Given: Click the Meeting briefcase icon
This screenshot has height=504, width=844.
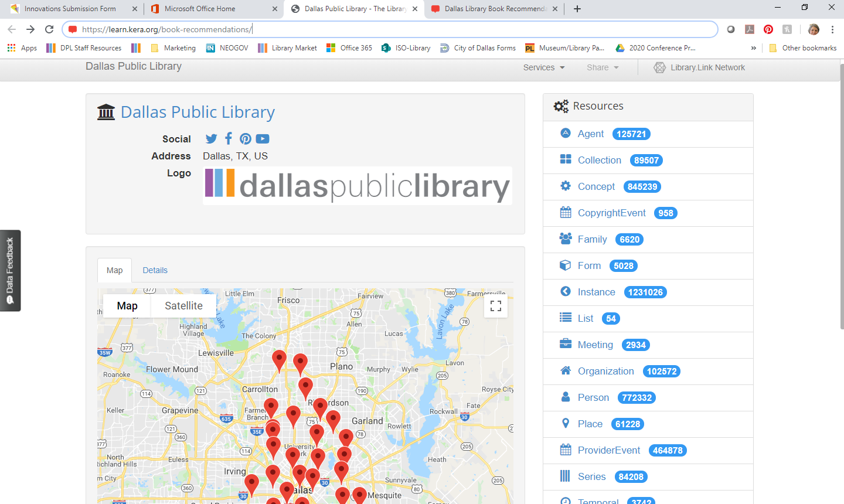Looking at the screenshot, I should point(566,344).
